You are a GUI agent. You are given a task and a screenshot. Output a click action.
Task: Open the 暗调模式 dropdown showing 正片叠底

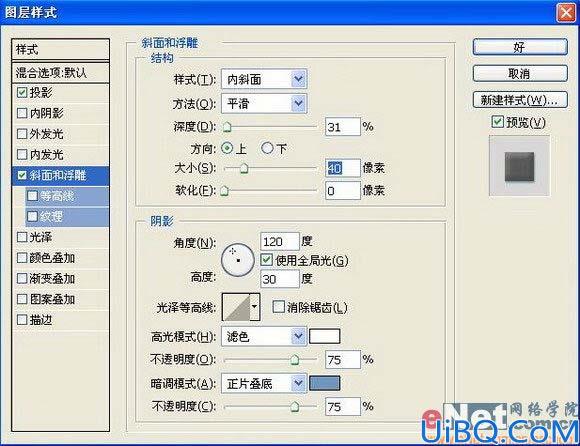pos(264,384)
